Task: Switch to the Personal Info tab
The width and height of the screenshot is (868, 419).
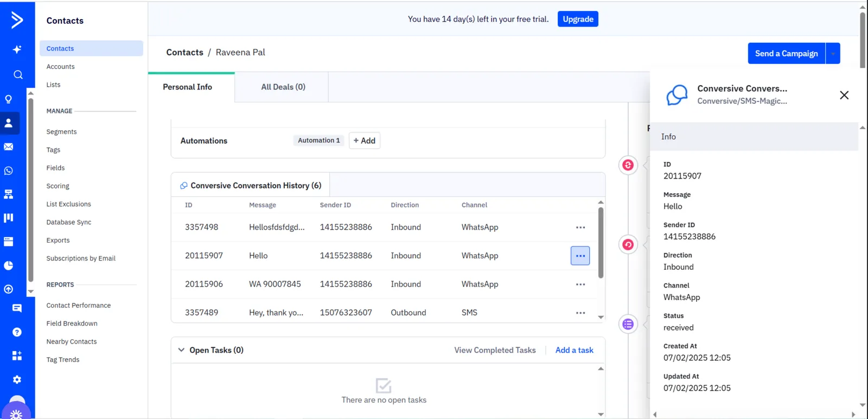Action: [x=192, y=87]
